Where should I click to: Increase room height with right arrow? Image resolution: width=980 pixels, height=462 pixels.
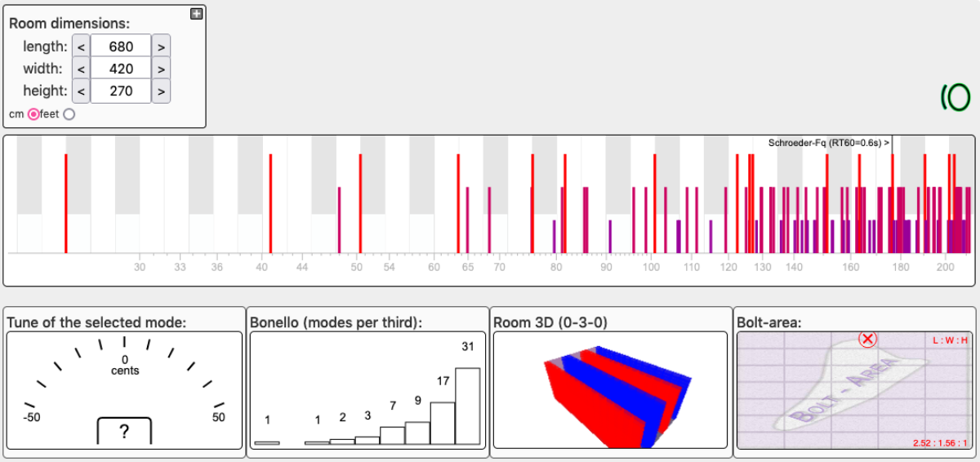[x=161, y=91]
